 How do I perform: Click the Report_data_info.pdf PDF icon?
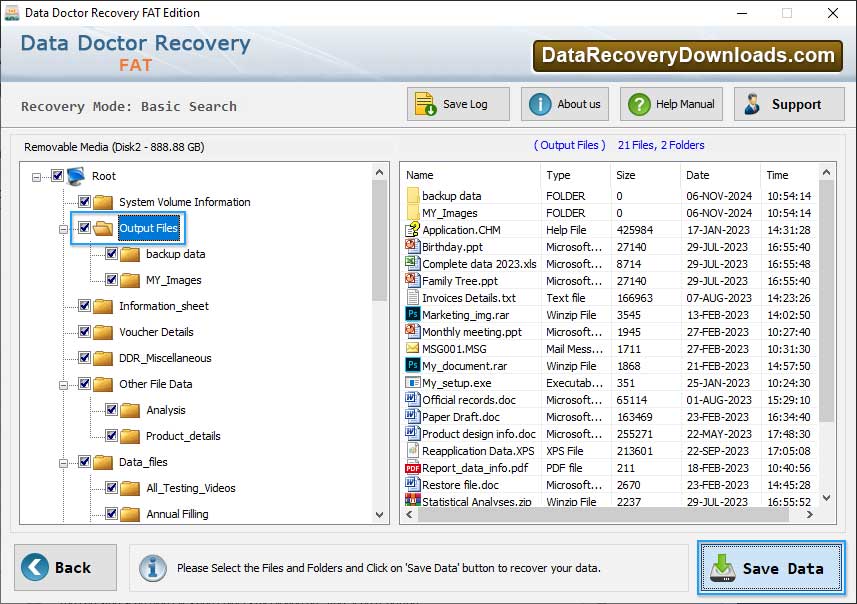point(413,468)
